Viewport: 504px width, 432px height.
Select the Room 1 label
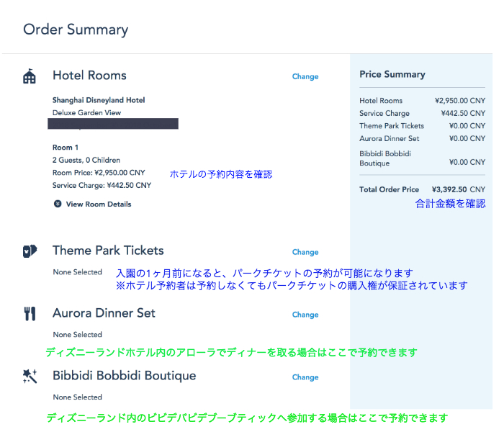click(x=66, y=147)
